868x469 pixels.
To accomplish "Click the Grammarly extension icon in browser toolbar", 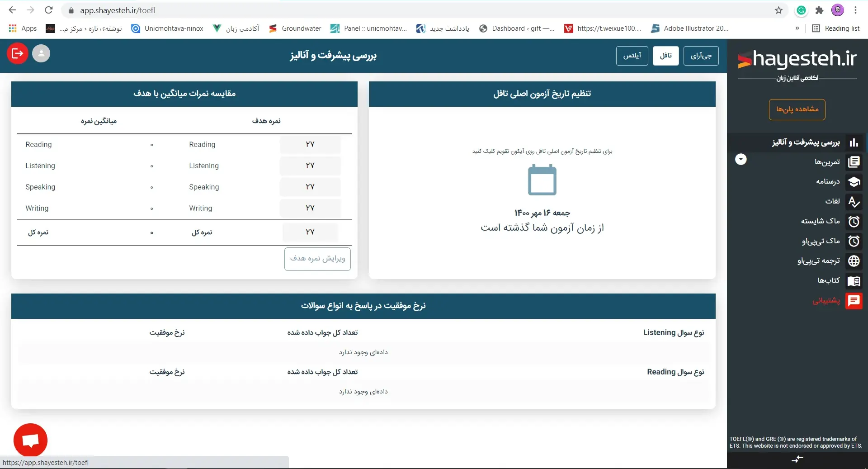I will click(801, 10).
